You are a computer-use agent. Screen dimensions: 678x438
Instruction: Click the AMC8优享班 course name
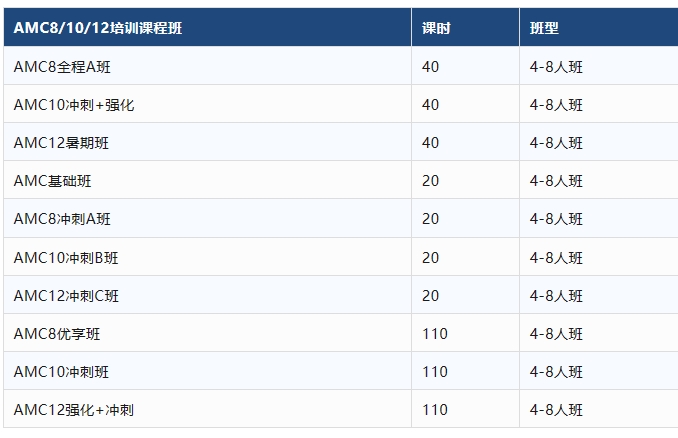(57, 334)
